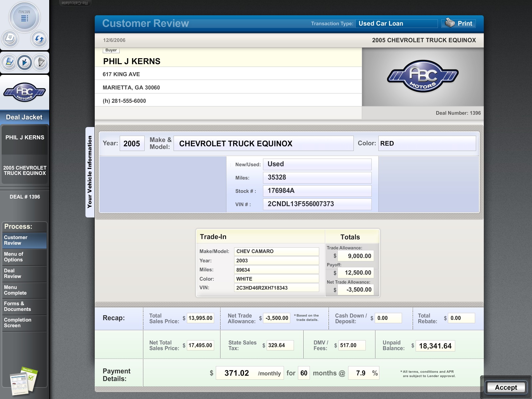This screenshot has height=399, width=532.
Task: Click the Accept button
Action: 506,387
